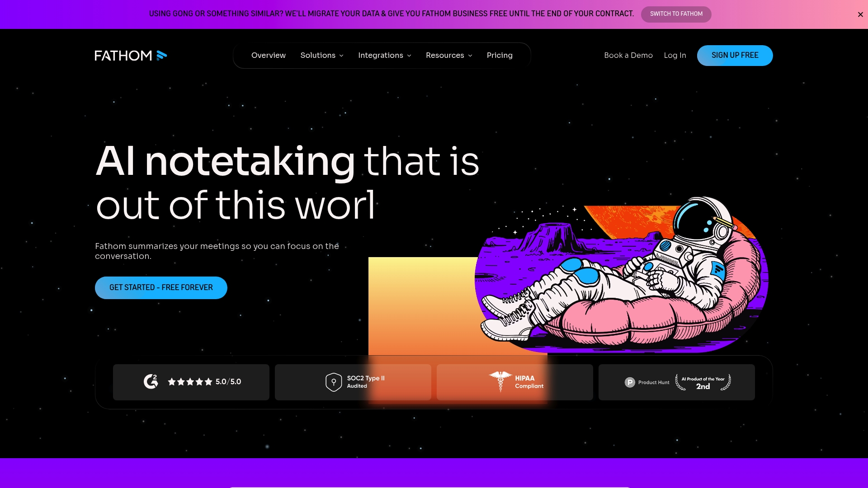Viewport: 868px width, 488px height.
Task: Click the AI Product of the Year laurel badge
Action: pos(702,382)
